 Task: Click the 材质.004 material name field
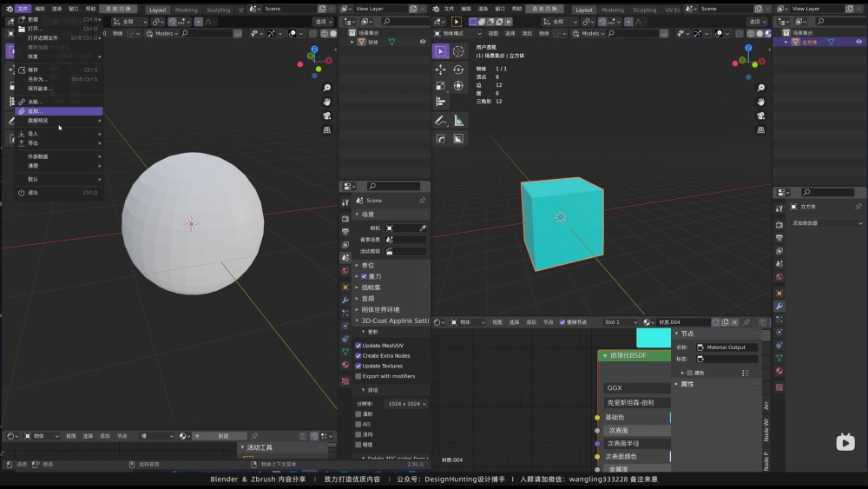tap(682, 322)
